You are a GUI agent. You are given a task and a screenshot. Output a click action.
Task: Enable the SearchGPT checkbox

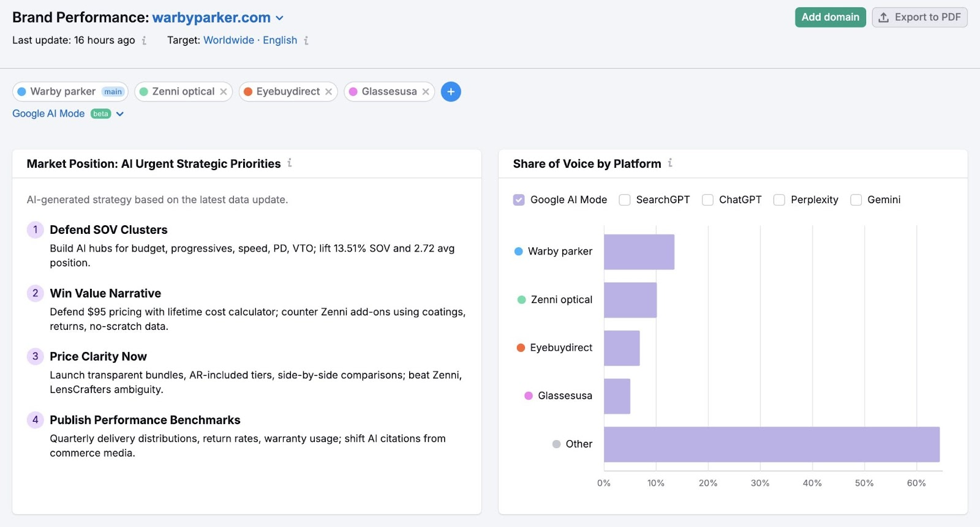(625, 200)
